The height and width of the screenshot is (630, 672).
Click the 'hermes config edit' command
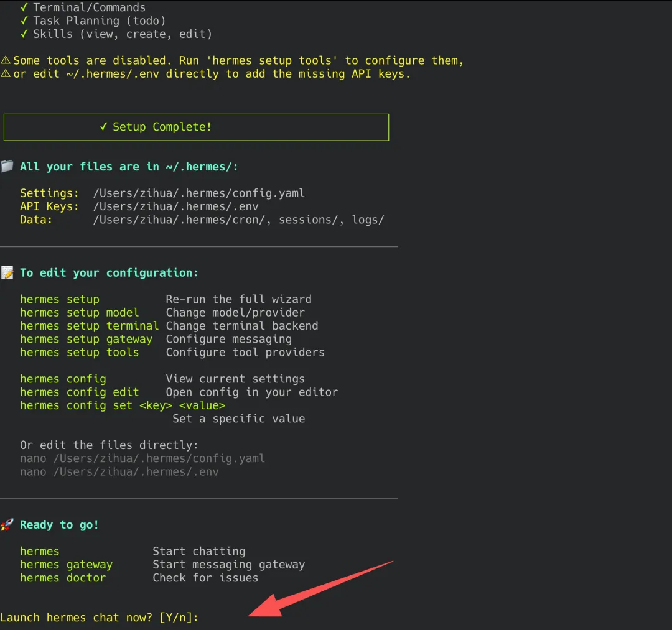pos(79,392)
